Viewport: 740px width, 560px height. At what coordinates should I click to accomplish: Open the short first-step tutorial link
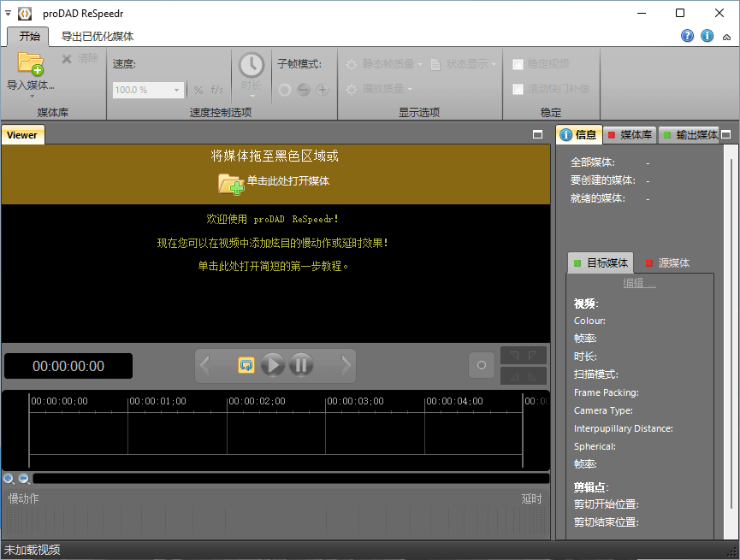pyautogui.click(x=273, y=266)
